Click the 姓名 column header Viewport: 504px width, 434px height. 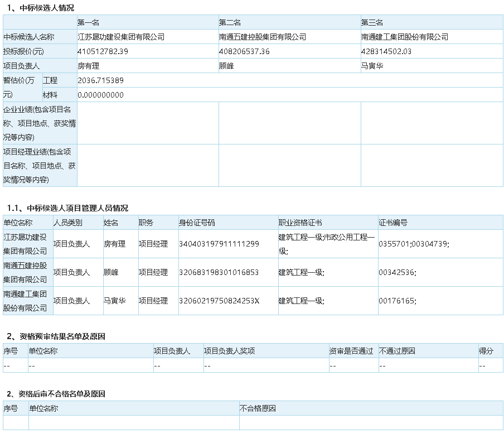pyautogui.click(x=111, y=223)
